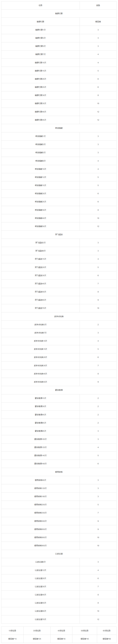Click the 帮派捐献 section heading
Viewport: 118px width, 644px height.
(59, 128)
